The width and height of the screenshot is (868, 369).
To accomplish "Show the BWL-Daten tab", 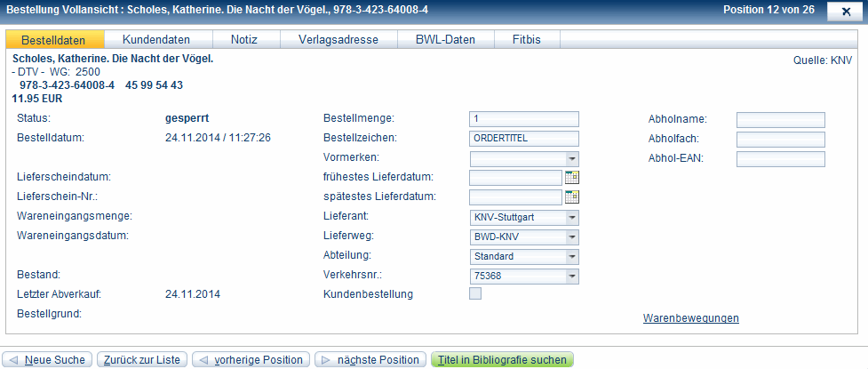I will click(x=445, y=40).
